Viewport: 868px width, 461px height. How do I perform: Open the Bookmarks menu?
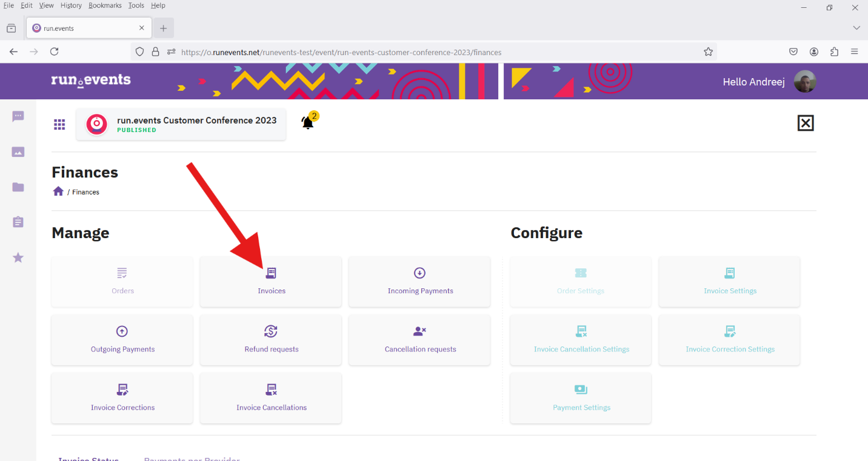(105, 5)
